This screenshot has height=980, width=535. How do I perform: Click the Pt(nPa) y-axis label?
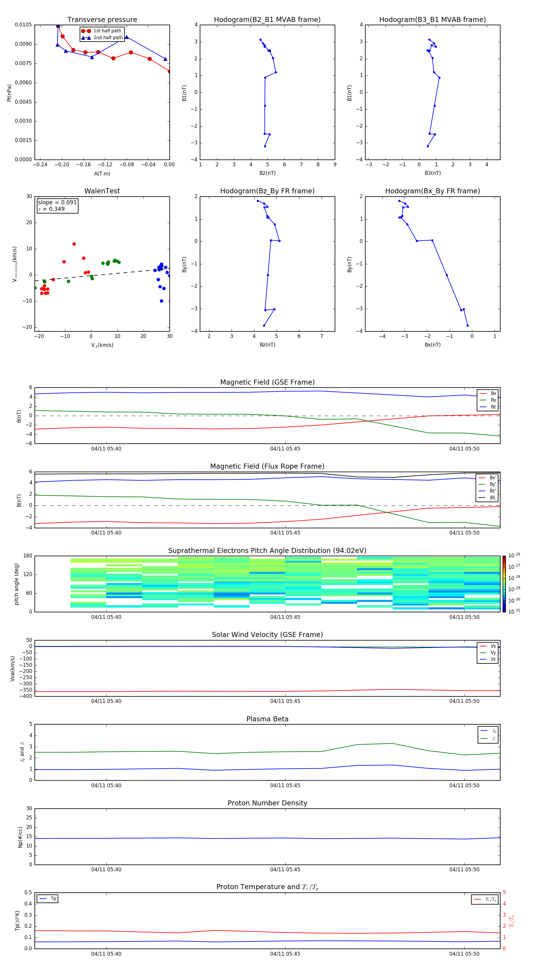[9, 92]
